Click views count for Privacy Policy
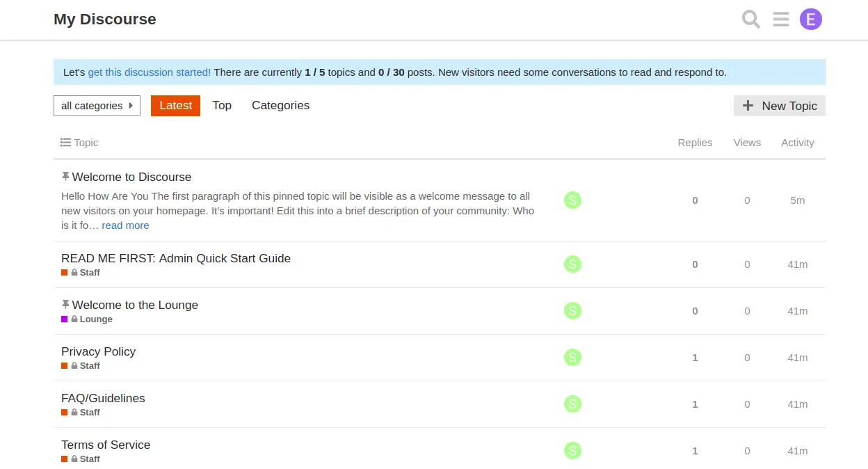The width and height of the screenshot is (868, 469). pos(747,358)
